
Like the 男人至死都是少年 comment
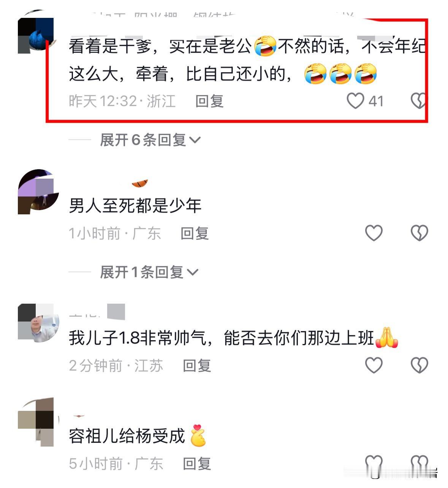374,233
